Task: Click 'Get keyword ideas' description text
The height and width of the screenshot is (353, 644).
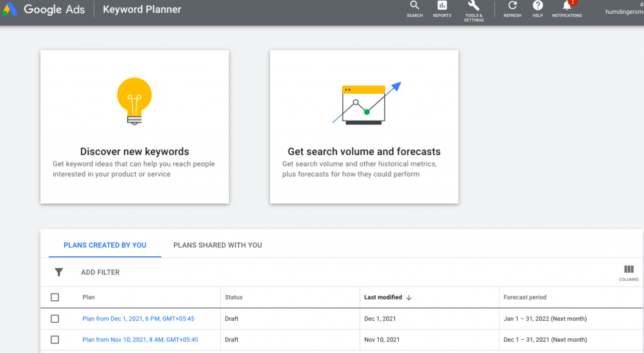Action: [x=133, y=169]
